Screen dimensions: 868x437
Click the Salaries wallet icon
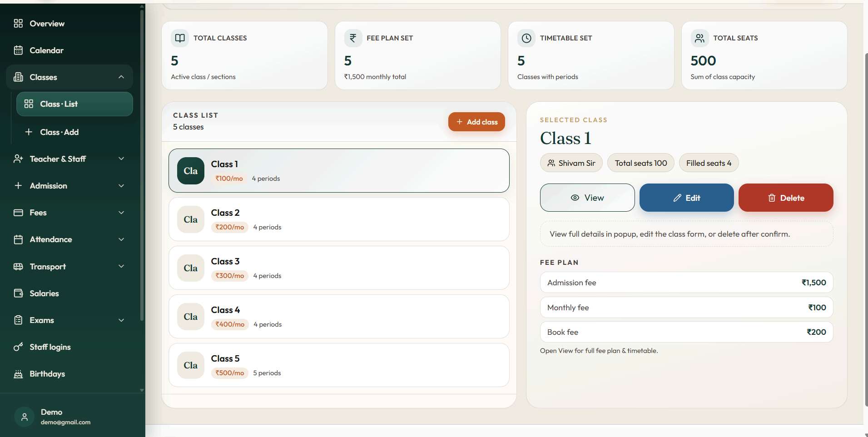click(18, 293)
